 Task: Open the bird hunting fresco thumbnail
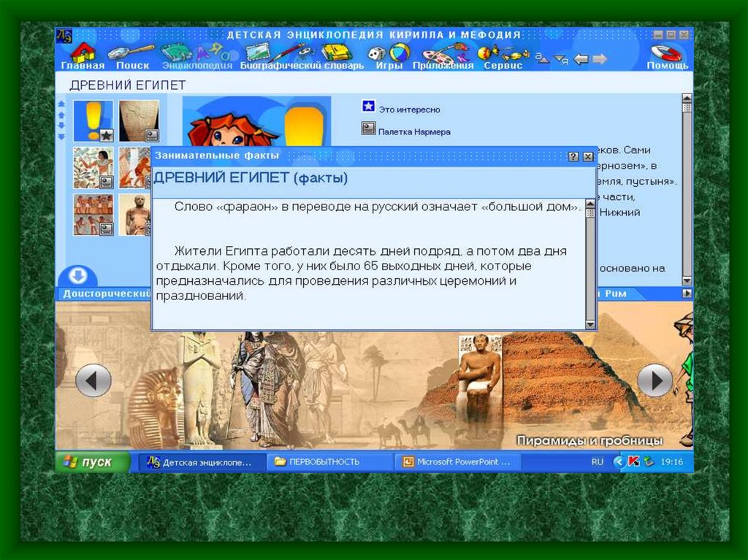coord(93,168)
